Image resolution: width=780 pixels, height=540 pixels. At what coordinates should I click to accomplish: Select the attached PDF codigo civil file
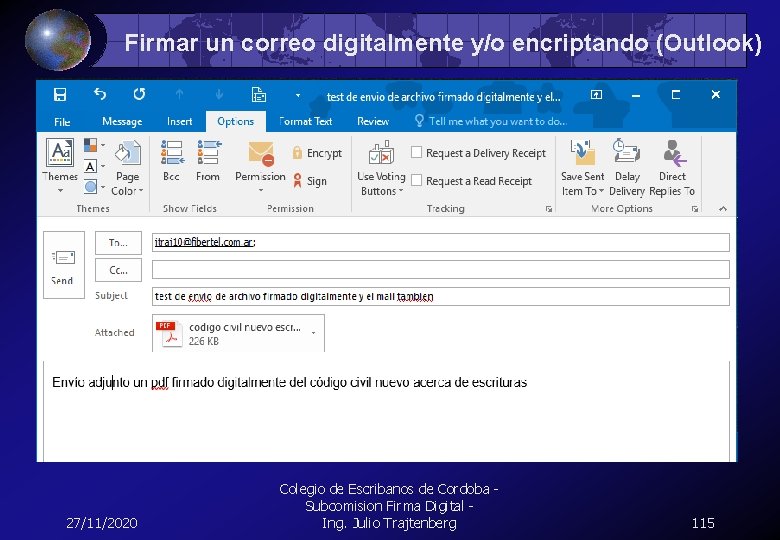click(x=238, y=333)
